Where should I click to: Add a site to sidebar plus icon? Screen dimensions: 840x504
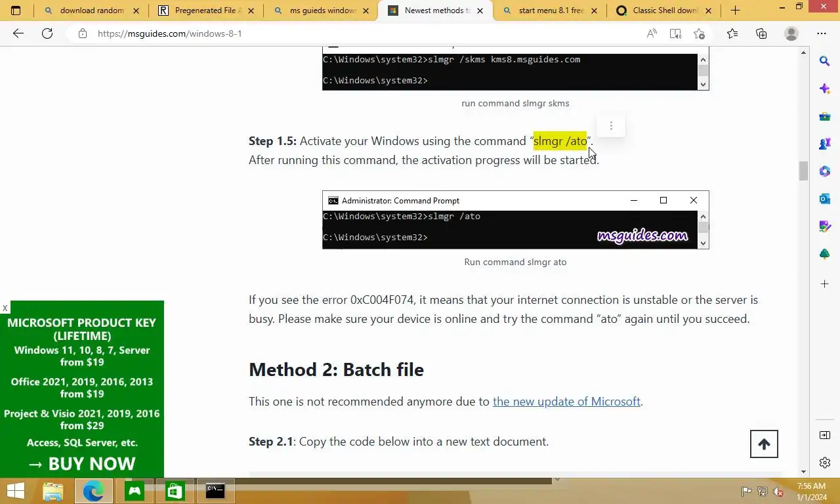[x=825, y=283]
